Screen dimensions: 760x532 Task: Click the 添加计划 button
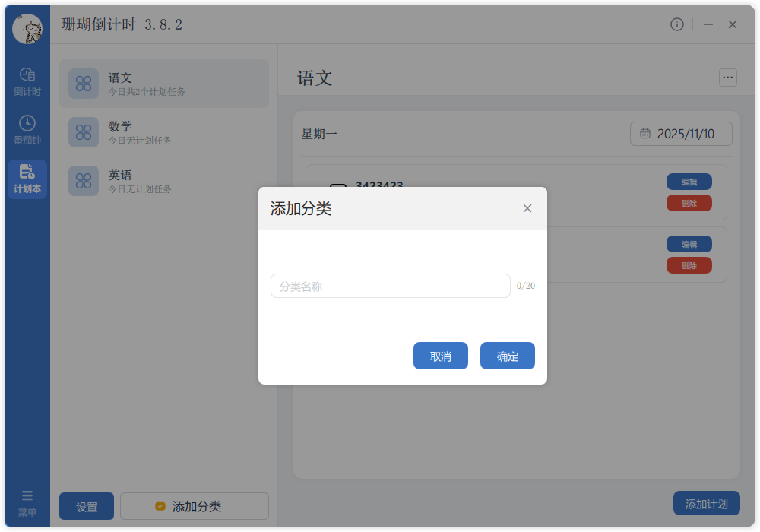coord(705,503)
